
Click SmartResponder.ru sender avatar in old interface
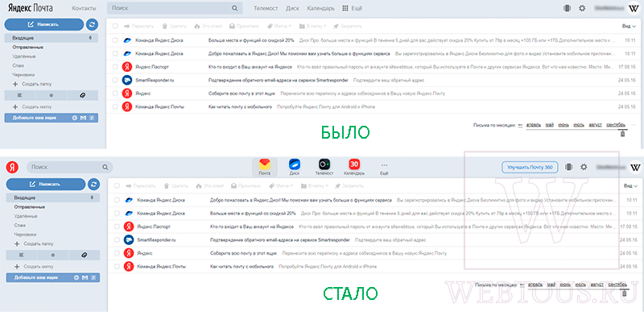[x=127, y=80]
